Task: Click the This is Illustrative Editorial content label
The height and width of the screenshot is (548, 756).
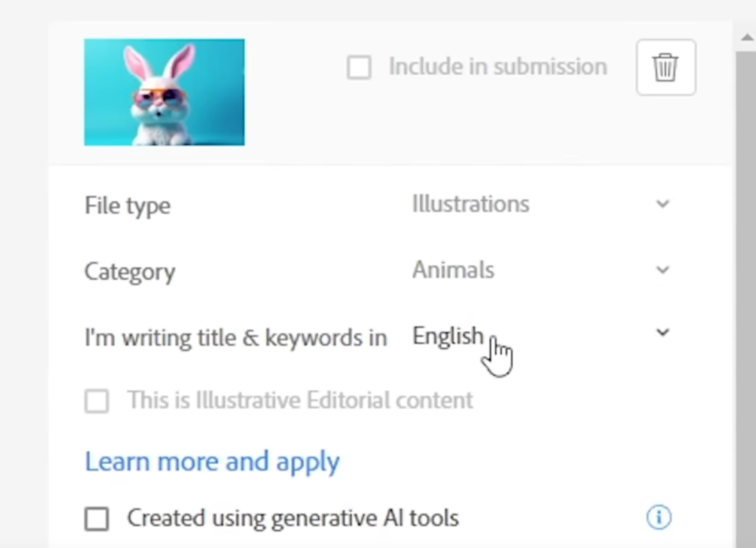Action: (300, 400)
